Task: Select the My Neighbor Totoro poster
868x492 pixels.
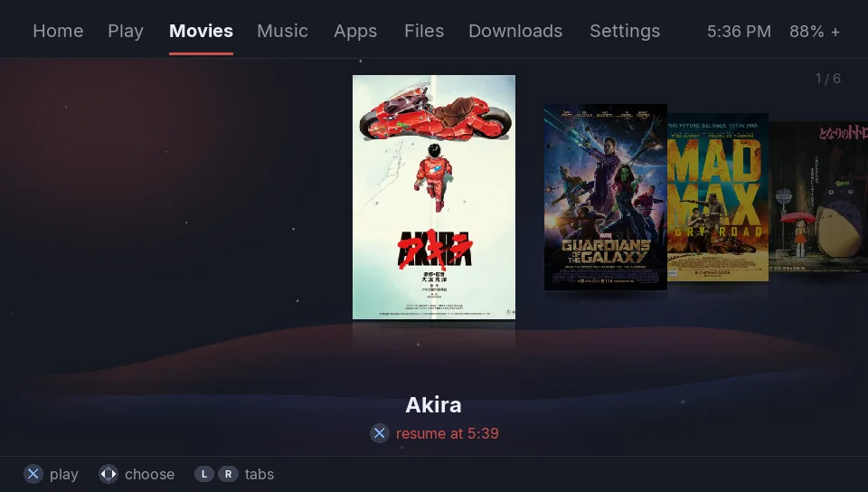Action: click(818, 197)
